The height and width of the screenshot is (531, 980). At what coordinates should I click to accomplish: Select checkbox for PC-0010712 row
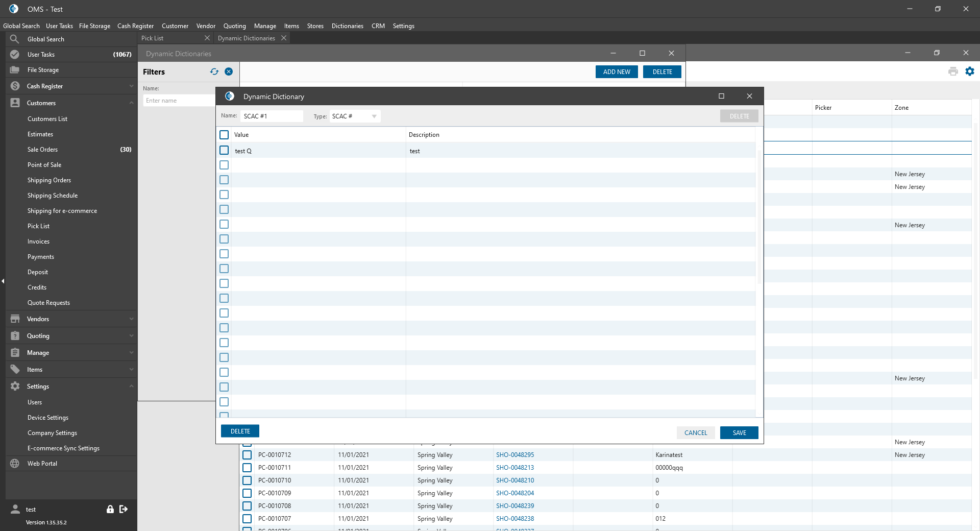click(247, 455)
